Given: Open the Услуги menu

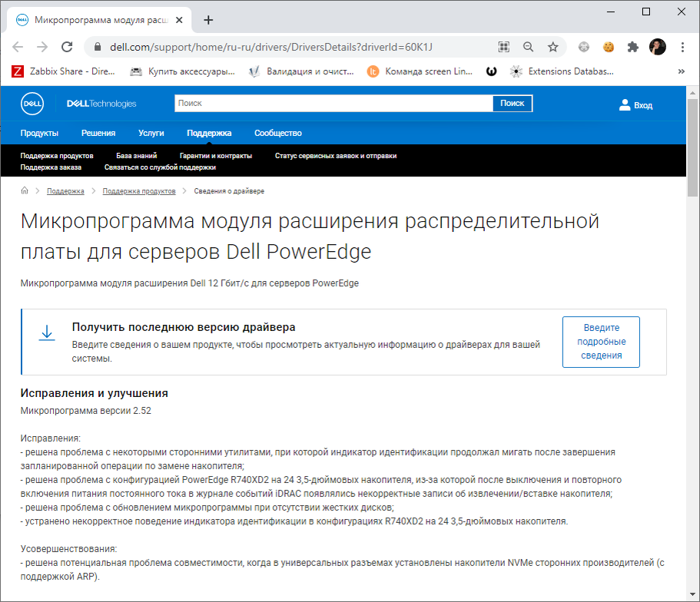Looking at the screenshot, I should click(151, 133).
